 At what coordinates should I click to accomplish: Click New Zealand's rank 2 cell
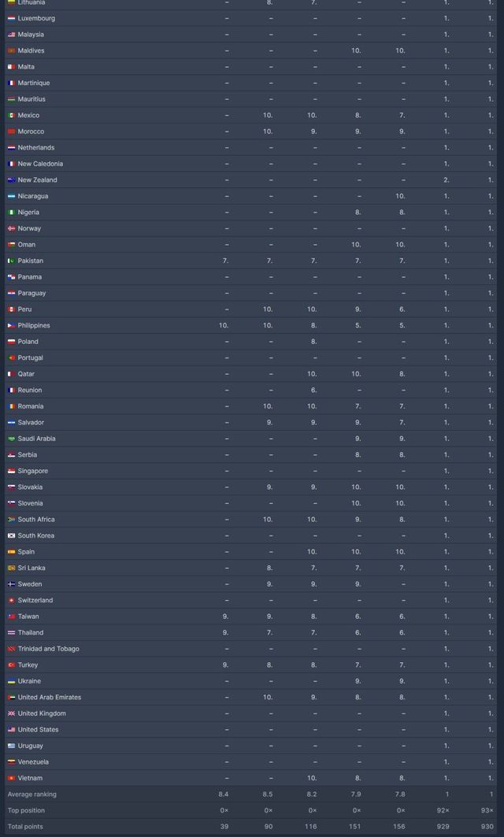click(447, 180)
